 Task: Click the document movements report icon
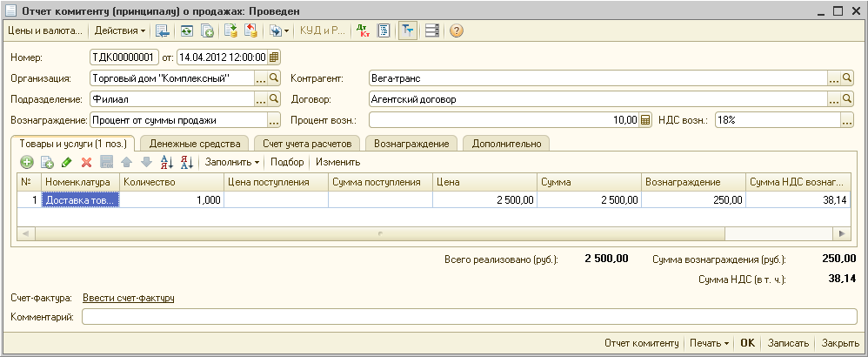384,31
